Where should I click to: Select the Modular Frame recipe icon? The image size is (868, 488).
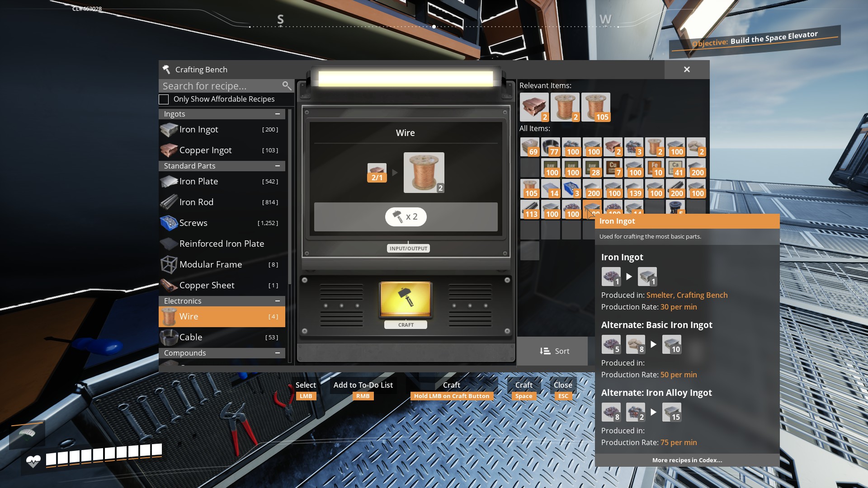[169, 264]
